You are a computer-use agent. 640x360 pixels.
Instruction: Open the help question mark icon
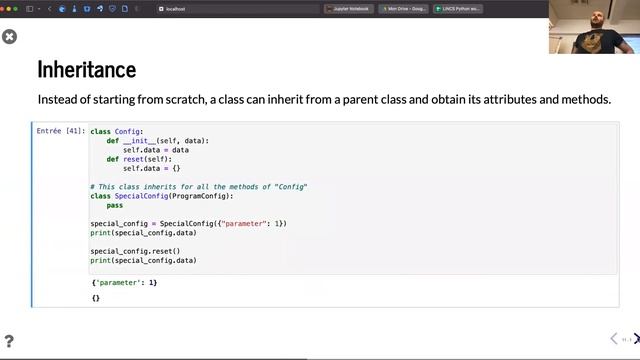pyautogui.click(x=9, y=341)
